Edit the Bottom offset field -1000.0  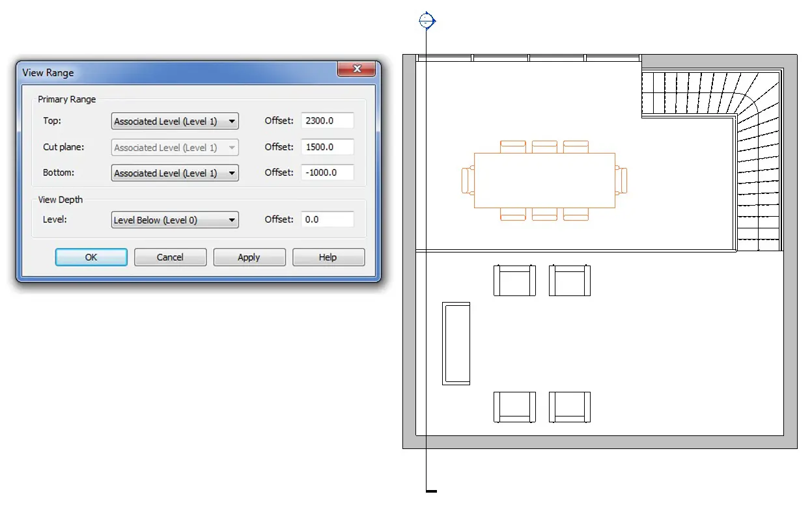coord(328,172)
